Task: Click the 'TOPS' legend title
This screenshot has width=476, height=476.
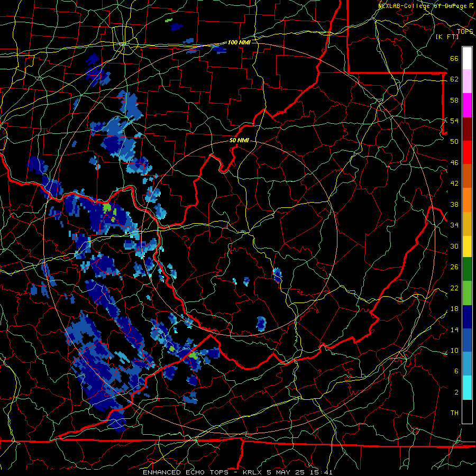Action: (465, 31)
